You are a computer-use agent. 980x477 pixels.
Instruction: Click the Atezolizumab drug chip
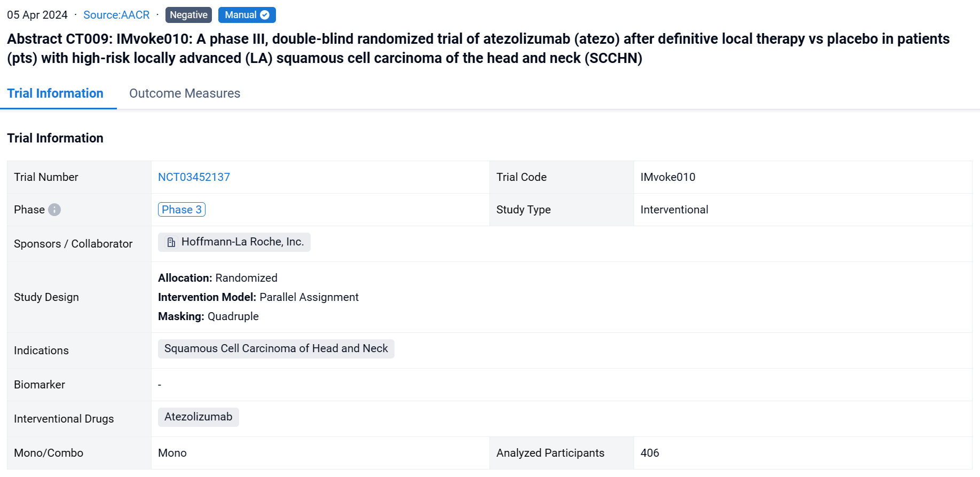click(198, 417)
